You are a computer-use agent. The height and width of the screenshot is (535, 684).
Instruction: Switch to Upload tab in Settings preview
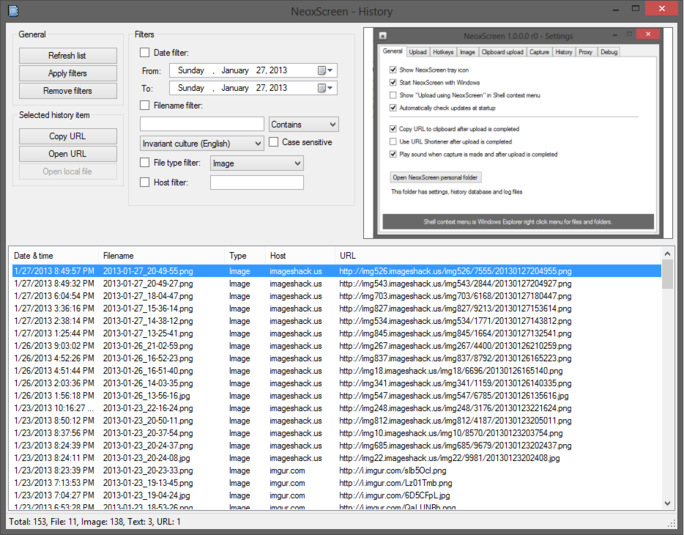(417, 52)
